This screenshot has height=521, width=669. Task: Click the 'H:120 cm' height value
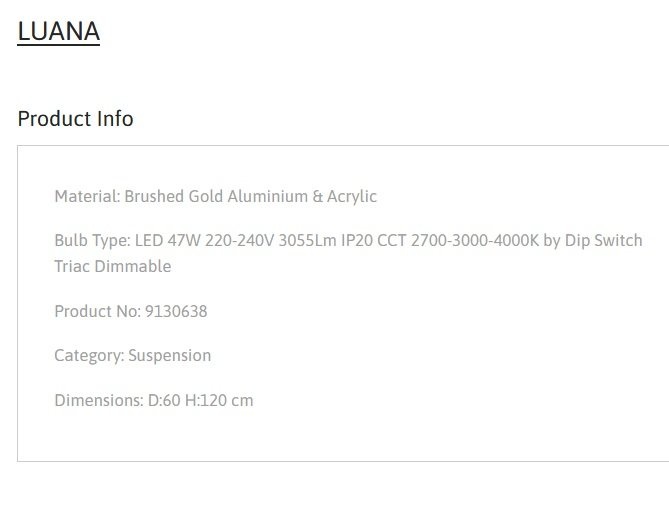pyautogui.click(x=219, y=401)
